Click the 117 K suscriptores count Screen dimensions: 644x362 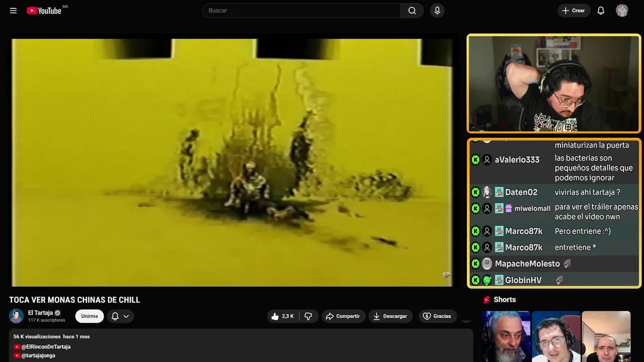[x=46, y=320]
